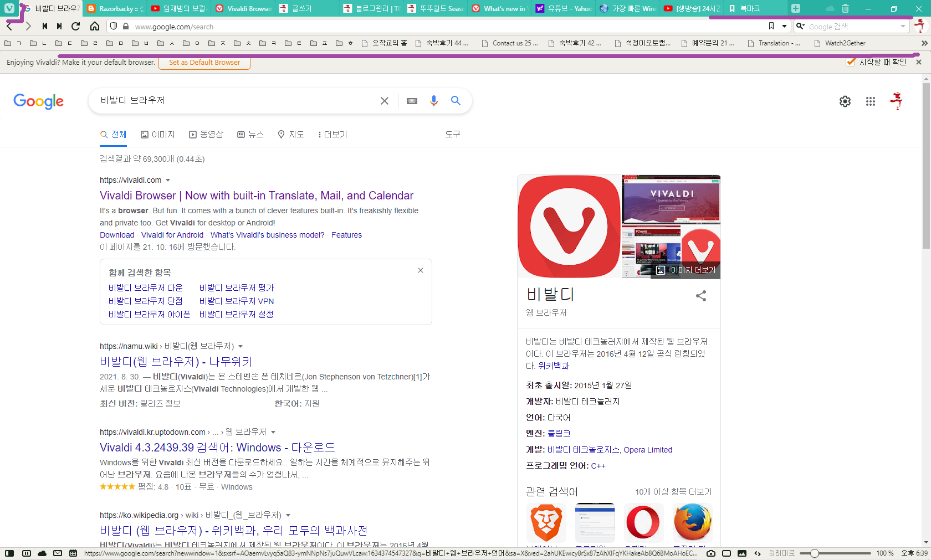Open 비발디 브라우저 VPN related search
Image resolution: width=931 pixels, height=560 pixels.
[237, 301]
